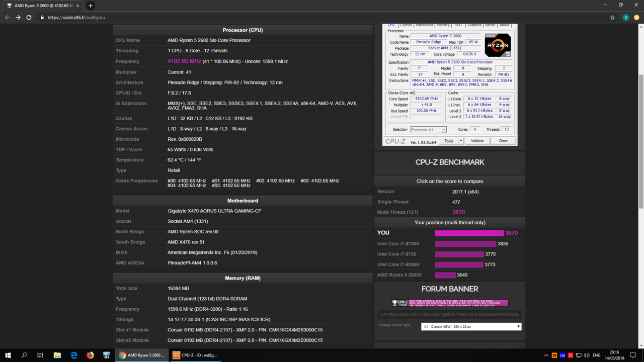Open the clock and calendar flyout
The image size is (644, 362).
tap(614, 355)
